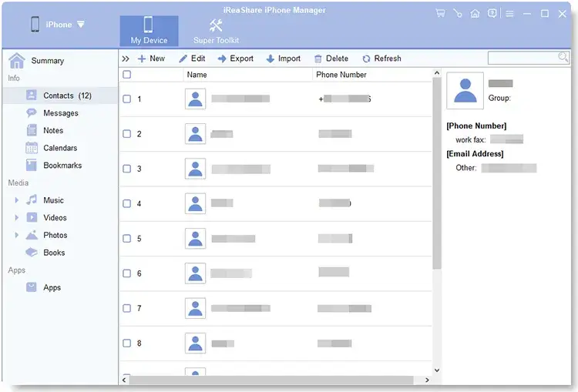Image resolution: width=578 pixels, height=392 pixels.
Task: Click the shopping cart icon in title bar
Action: click(x=440, y=13)
